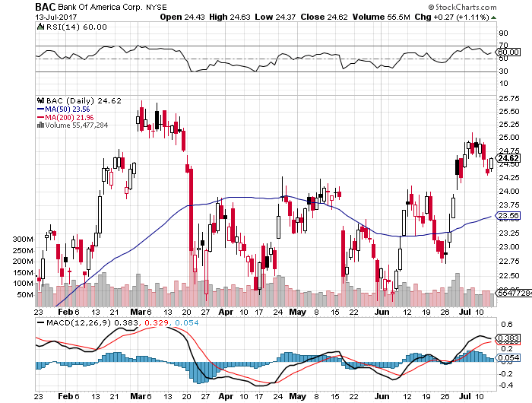Click the 30 label on the RSI axis
The width and height of the screenshot is (532, 403).
click(503, 71)
